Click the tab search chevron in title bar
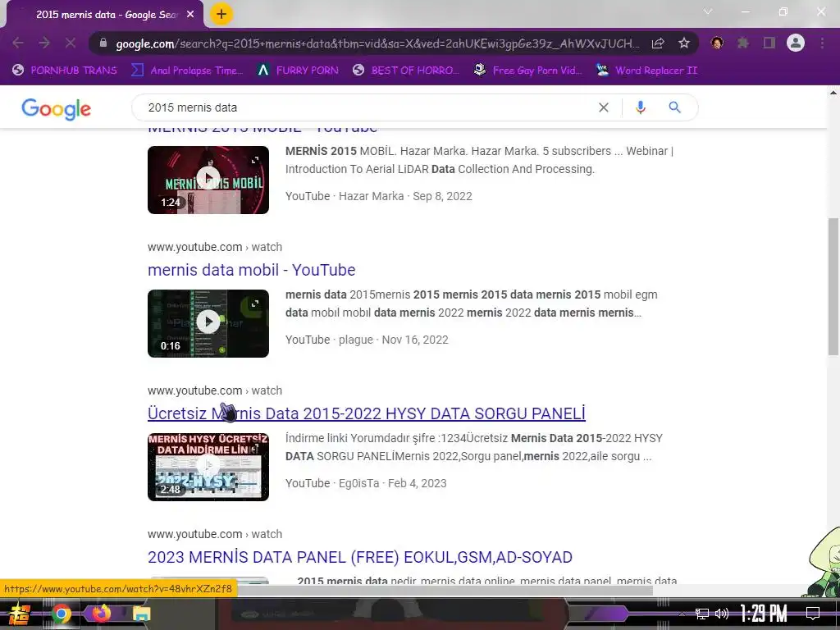This screenshot has height=630, width=840. click(708, 11)
